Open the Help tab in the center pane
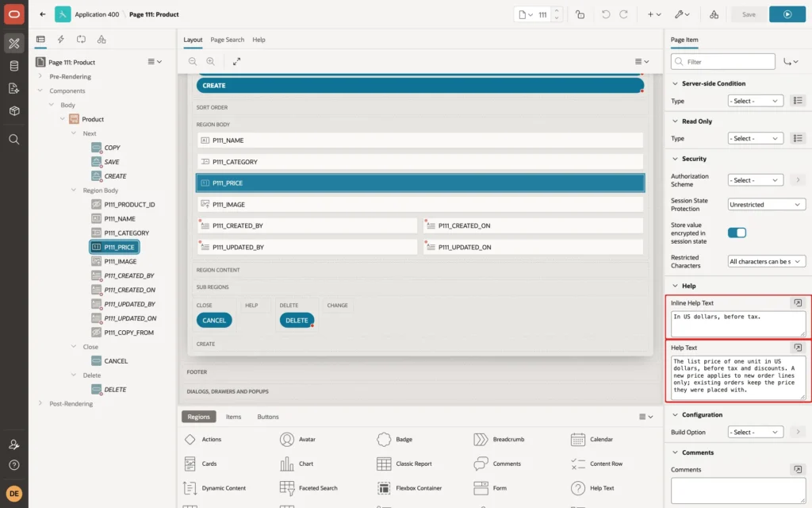This screenshot has height=508, width=812. pos(259,40)
